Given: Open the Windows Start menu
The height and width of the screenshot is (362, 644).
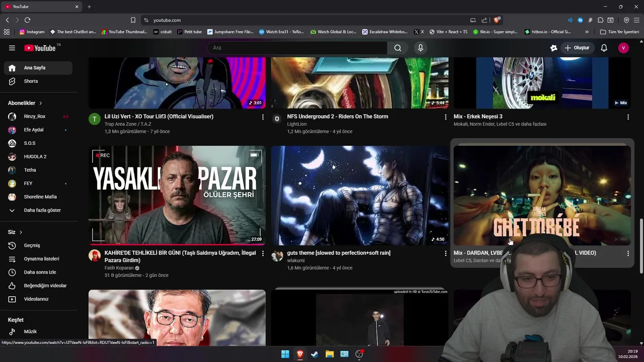Looking at the screenshot, I should (285, 354).
